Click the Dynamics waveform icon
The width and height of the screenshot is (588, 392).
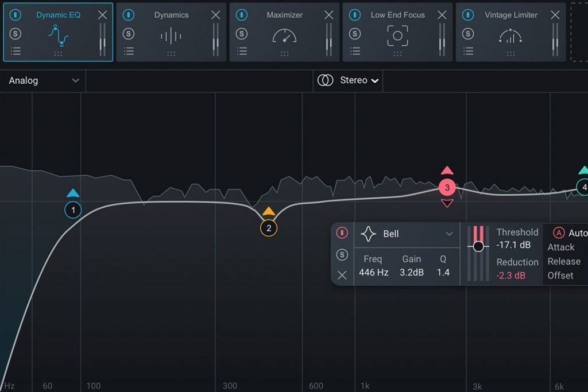(x=171, y=36)
